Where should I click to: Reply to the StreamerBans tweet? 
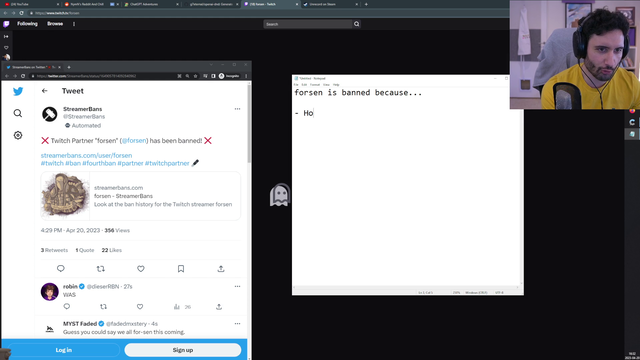[61, 269]
